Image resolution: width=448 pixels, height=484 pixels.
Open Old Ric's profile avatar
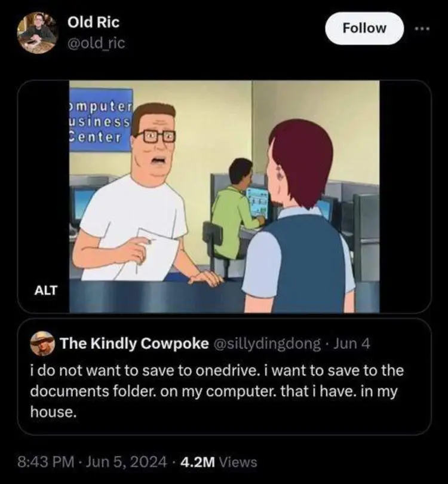[36, 32]
